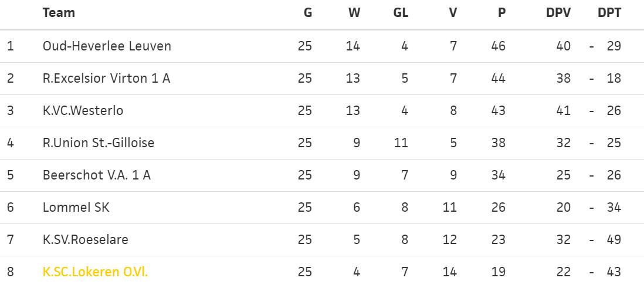The image size is (644, 288).
Task: Click Oud-Heverlee Leuven's 46 points value
Action: coord(498,46)
